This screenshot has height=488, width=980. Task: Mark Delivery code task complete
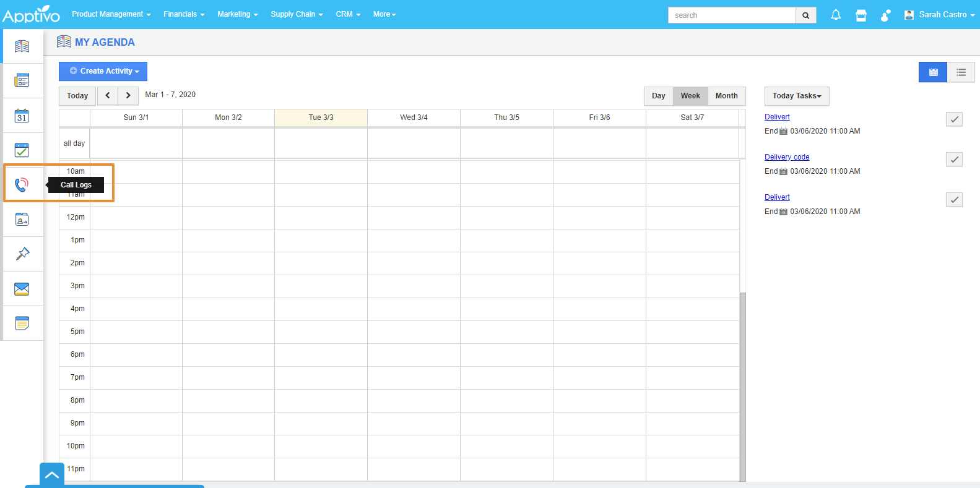click(x=954, y=160)
